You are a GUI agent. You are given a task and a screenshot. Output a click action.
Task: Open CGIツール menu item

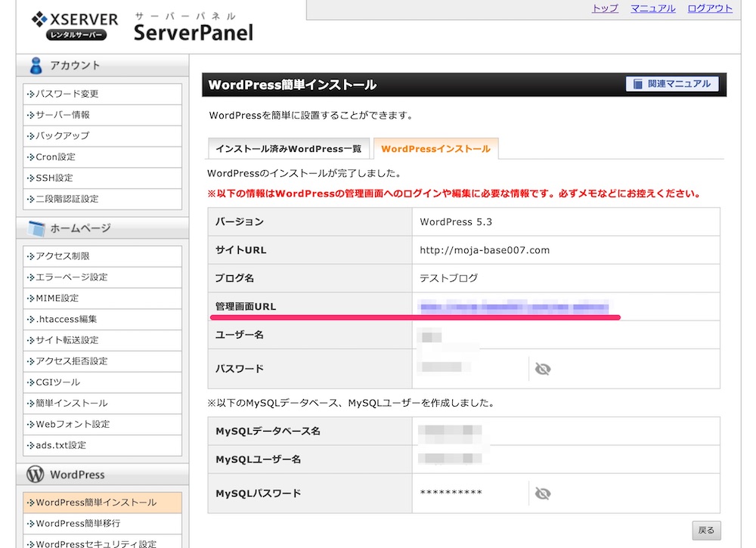102,382
